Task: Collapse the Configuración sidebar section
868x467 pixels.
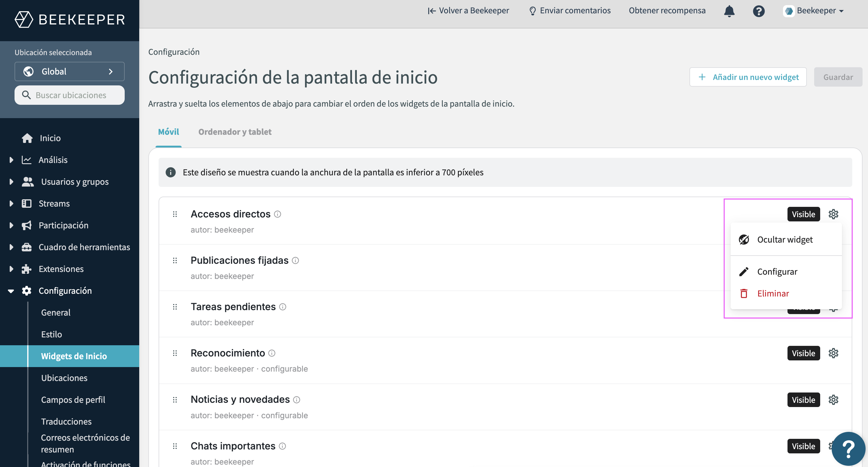Action: tap(11, 291)
